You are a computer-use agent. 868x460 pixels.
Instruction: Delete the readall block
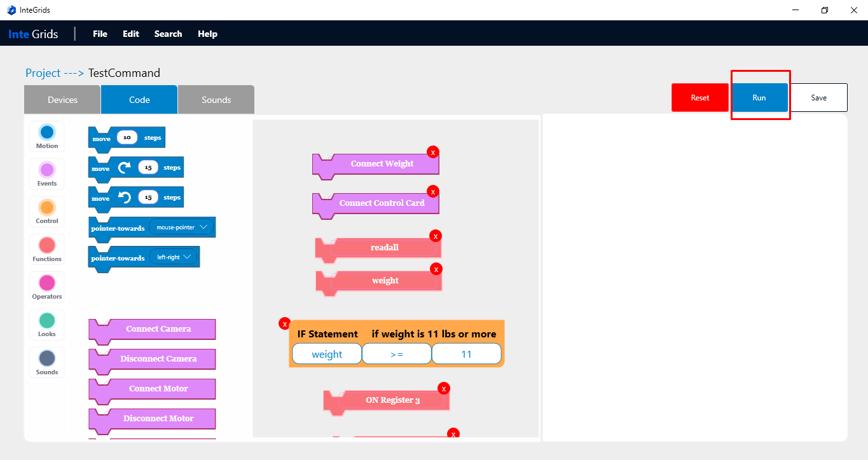click(436, 236)
